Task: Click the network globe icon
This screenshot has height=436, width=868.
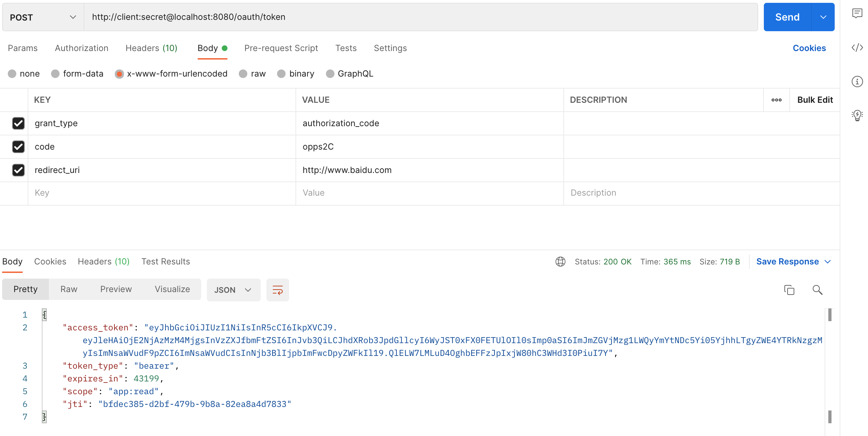Action: 560,262
